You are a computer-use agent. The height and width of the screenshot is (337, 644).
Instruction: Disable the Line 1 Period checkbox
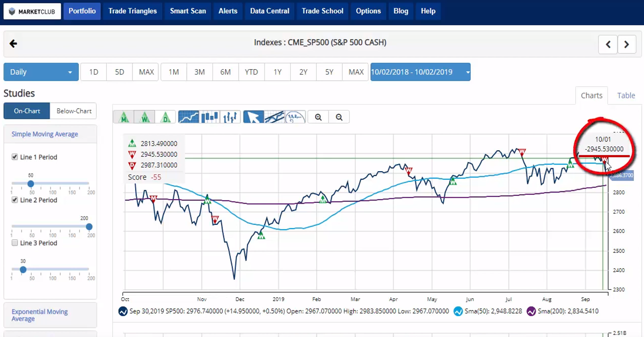14,157
